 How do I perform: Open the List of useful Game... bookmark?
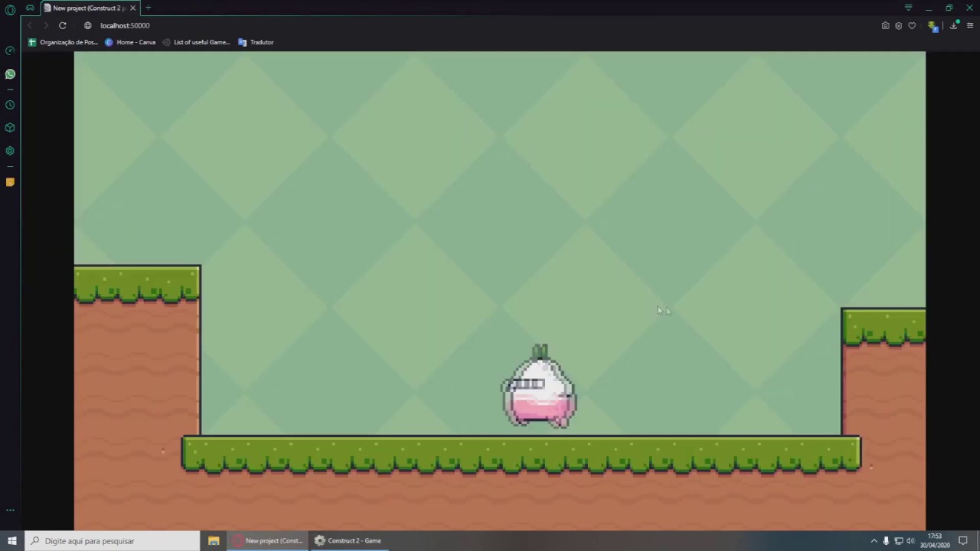[196, 42]
